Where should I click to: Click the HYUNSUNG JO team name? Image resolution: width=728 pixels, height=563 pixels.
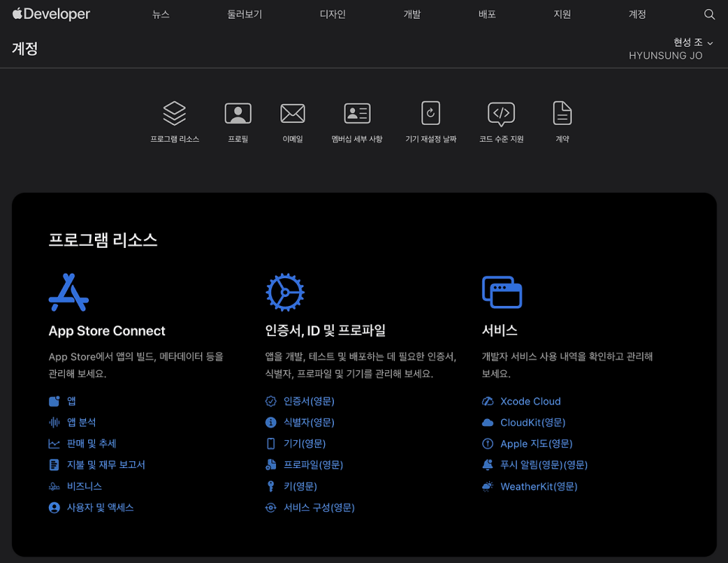(665, 56)
